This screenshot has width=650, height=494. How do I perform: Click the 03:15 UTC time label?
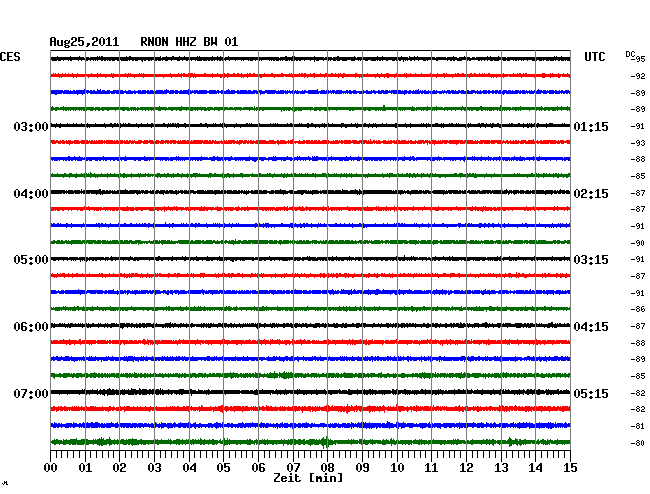[x=591, y=260]
